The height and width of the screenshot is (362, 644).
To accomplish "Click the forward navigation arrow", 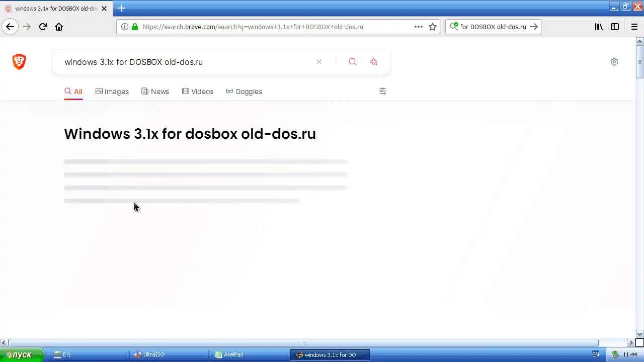I will point(27,27).
